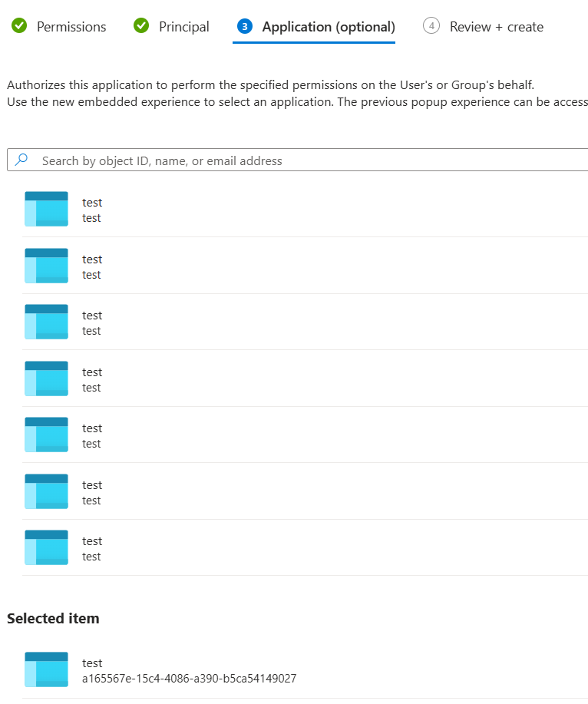Viewport: 588px width, 704px height.
Task: Switch to the Principal tab
Action: coord(184,27)
